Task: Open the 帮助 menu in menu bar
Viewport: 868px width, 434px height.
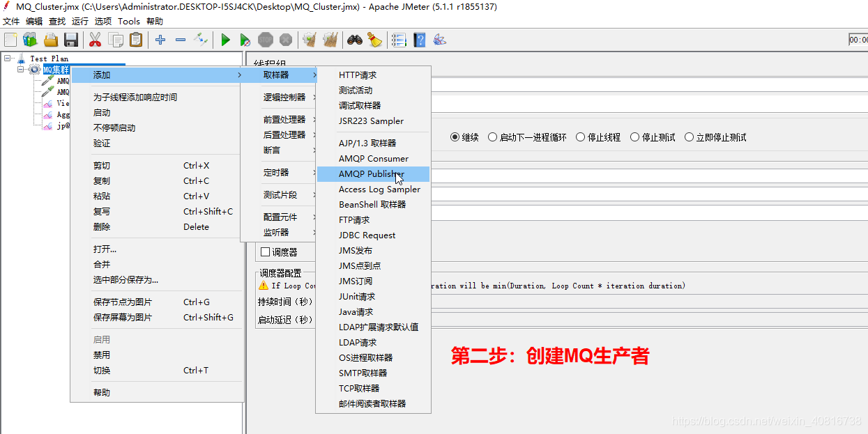Action: (155, 22)
